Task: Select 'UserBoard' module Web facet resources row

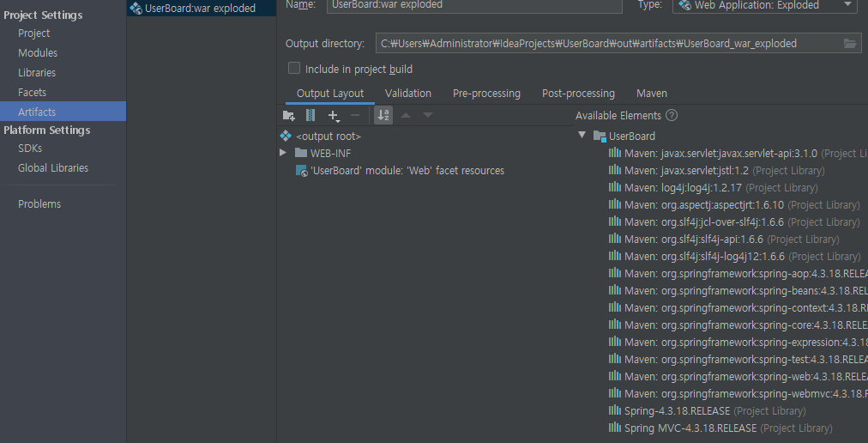Action: 407,170
